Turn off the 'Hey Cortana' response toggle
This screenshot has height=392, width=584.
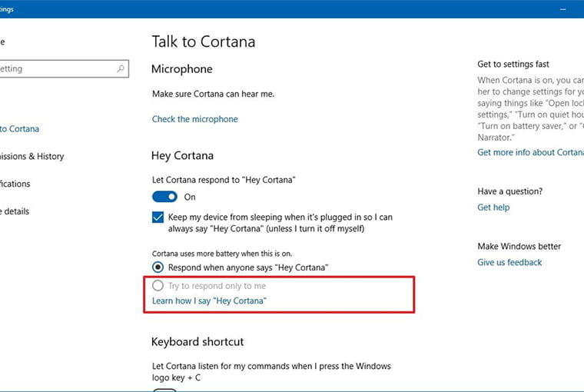pyautogui.click(x=164, y=197)
